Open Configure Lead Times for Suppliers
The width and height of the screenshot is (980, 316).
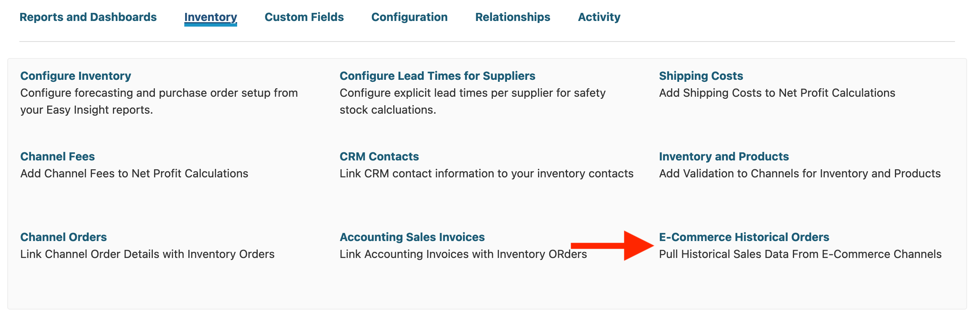pyautogui.click(x=437, y=76)
